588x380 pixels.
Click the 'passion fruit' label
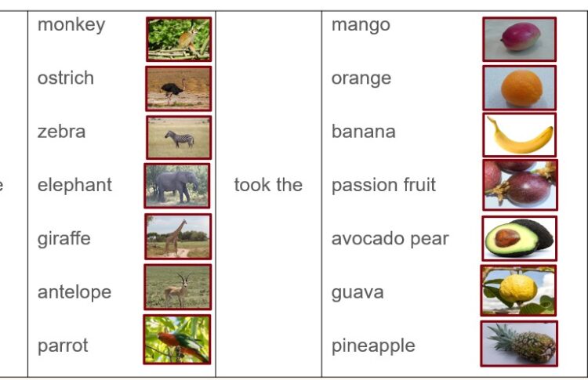(383, 185)
